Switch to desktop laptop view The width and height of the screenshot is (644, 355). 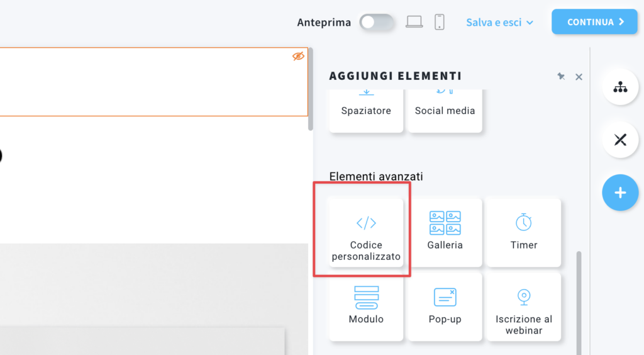[x=414, y=22]
